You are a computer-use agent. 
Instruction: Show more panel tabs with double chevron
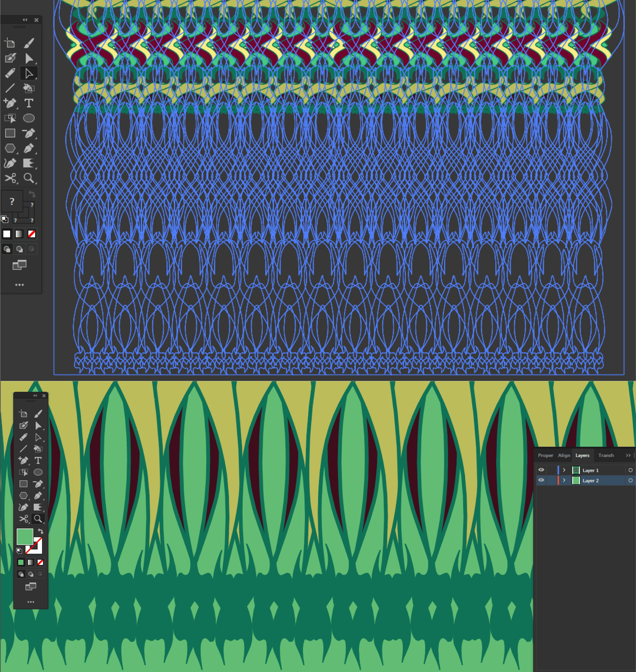point(628,455)
